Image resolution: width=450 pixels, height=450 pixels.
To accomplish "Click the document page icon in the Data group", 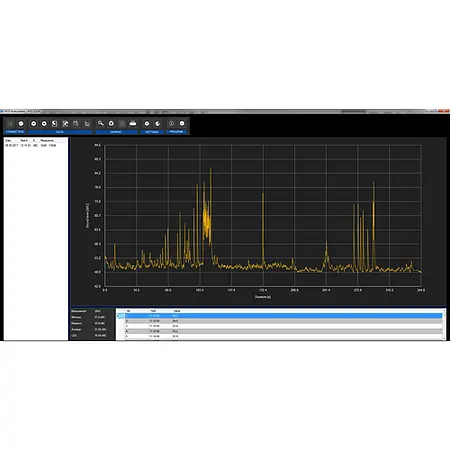I will pyautogui.click(x=55, y=124).
